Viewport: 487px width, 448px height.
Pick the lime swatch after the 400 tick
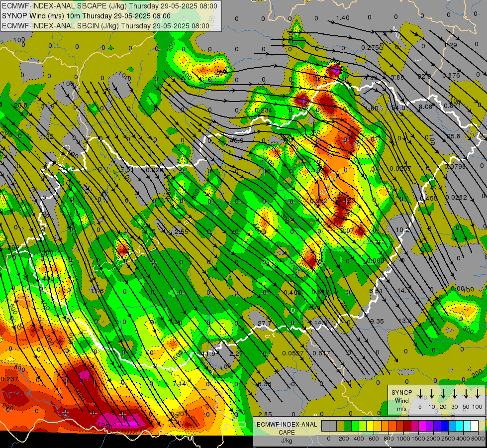tap(363, 426)
